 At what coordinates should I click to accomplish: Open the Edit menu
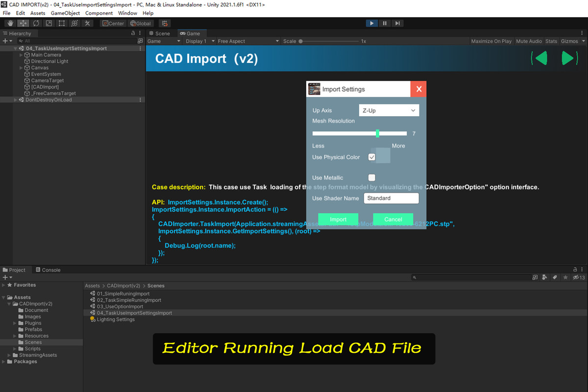21,13
